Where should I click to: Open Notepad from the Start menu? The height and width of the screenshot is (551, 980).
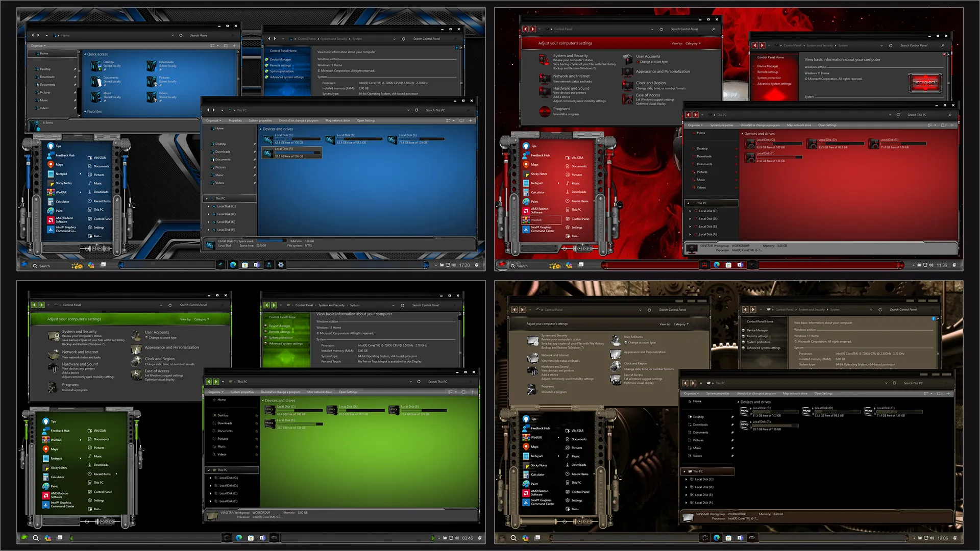coord(61,173)
